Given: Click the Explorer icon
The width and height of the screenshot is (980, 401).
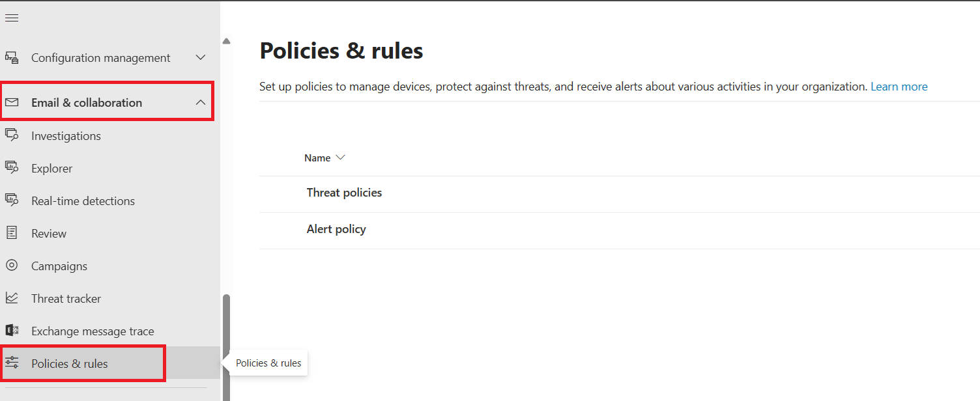Looking at the screenshot, I should (x=12, y=168).
